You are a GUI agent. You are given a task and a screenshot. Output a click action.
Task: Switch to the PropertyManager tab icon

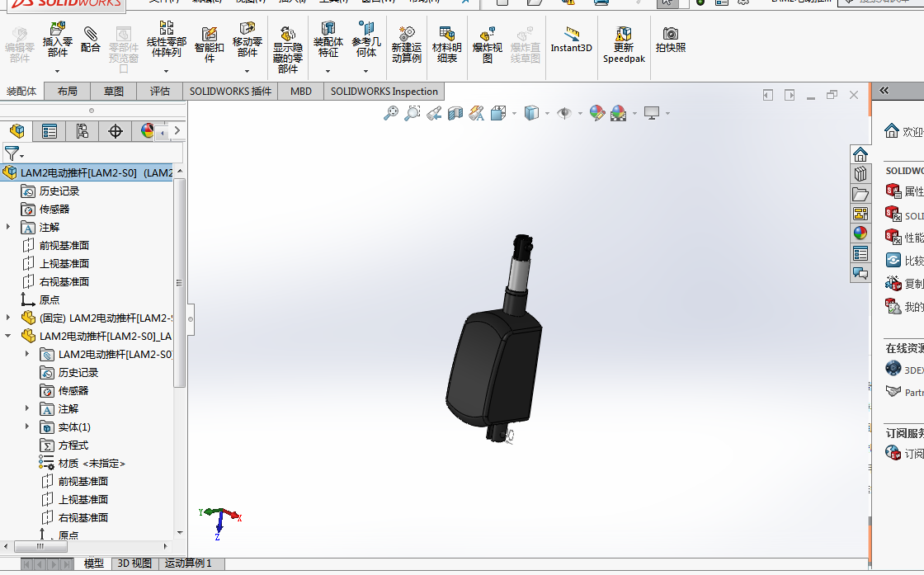(x=49, y=131)
